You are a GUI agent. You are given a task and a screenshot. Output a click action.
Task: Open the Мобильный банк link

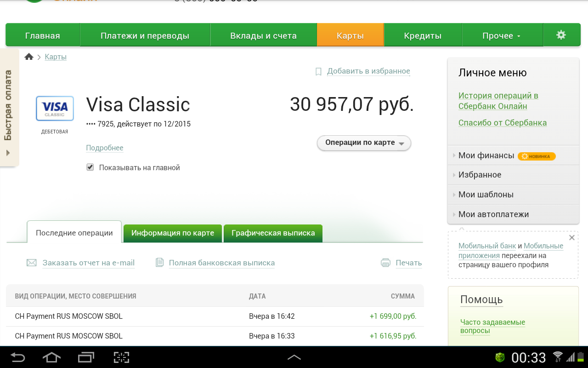[x=487, y=246]
